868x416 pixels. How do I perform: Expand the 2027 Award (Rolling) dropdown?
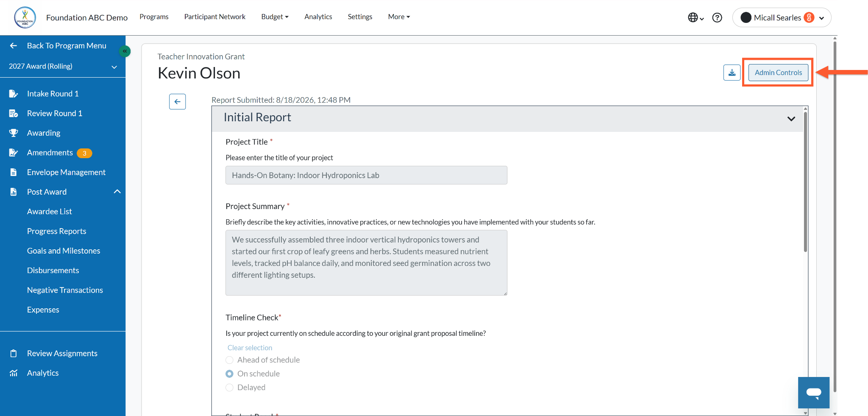(x=63, y=66)
